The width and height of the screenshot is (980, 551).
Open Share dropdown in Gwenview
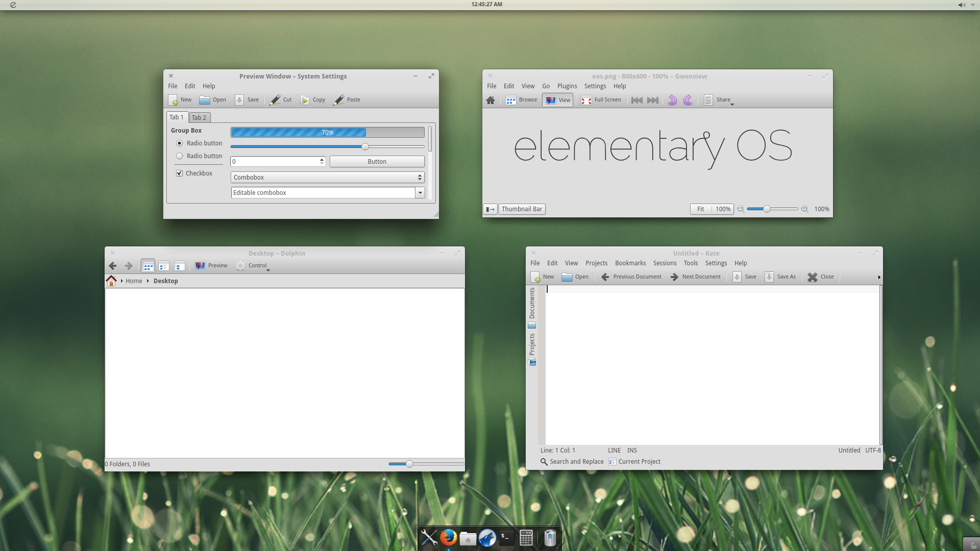[x=719, y=100]
